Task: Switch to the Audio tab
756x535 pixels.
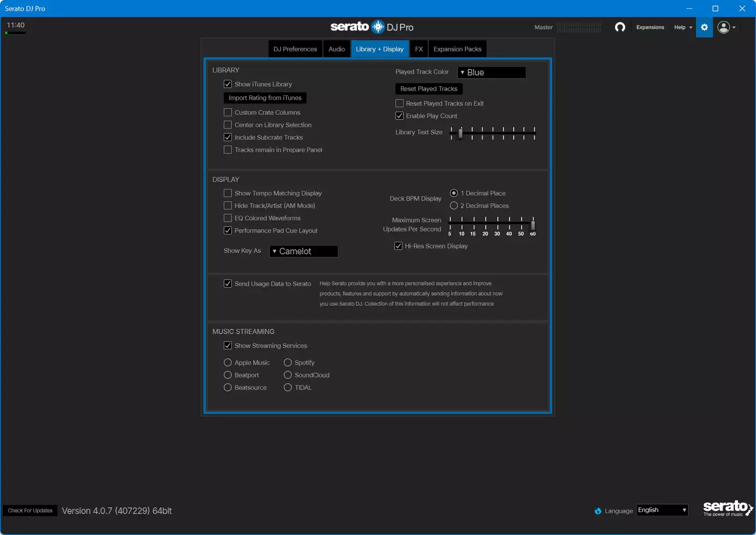Action: pos(336,49)
